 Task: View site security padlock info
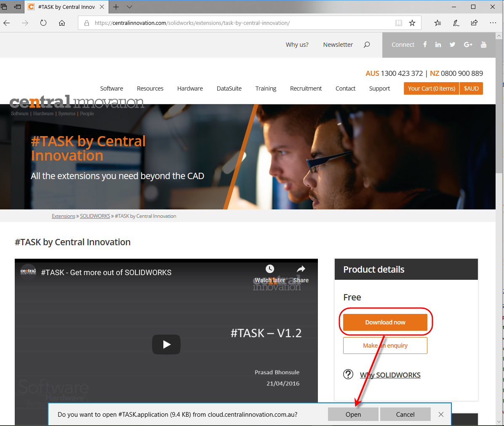tap(86, 23)
